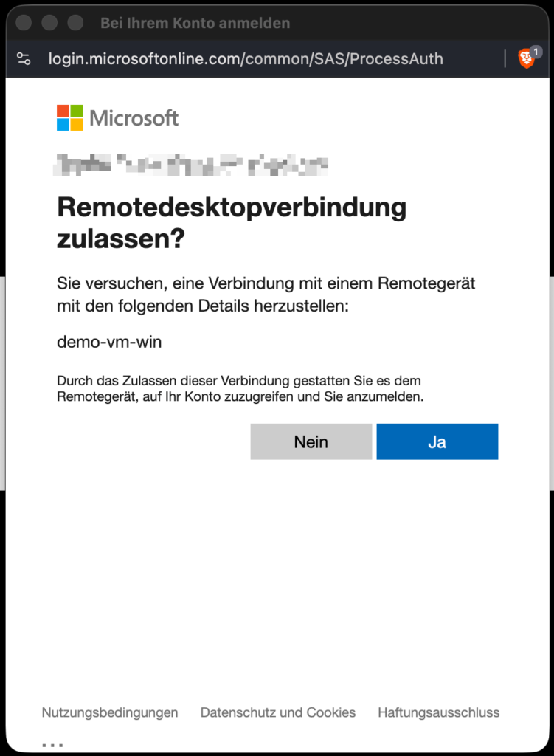554x756 pixels.
Task: Open site settings icon in address bar
Action: point(24,59)
